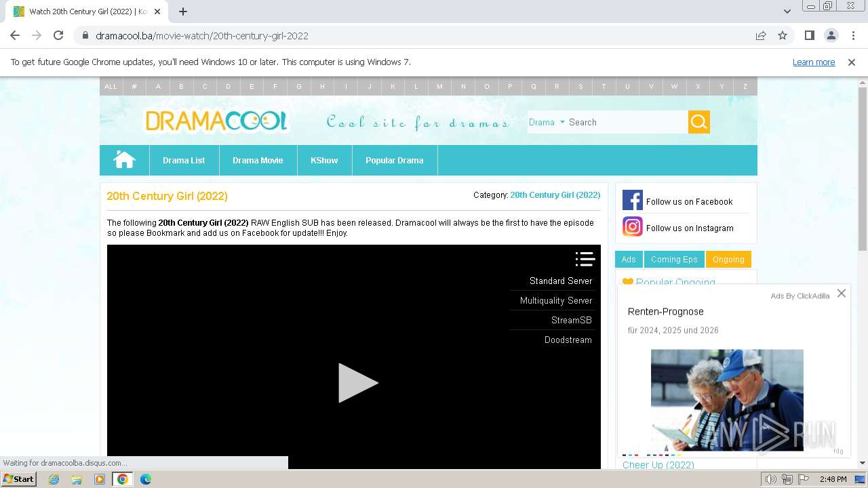Click the Search input field

click(x=627, y=122)
